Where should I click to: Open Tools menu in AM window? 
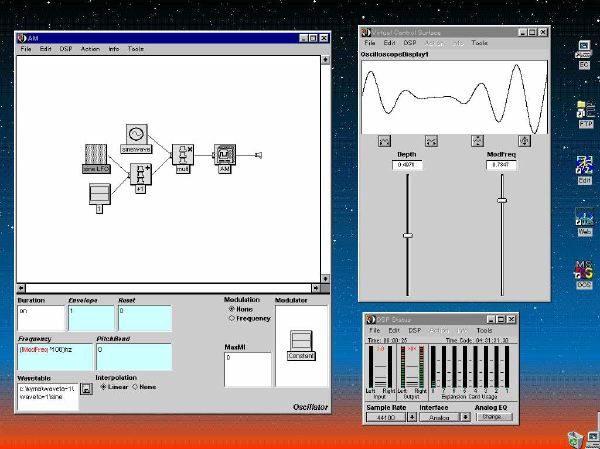click(x=135, y=49)
